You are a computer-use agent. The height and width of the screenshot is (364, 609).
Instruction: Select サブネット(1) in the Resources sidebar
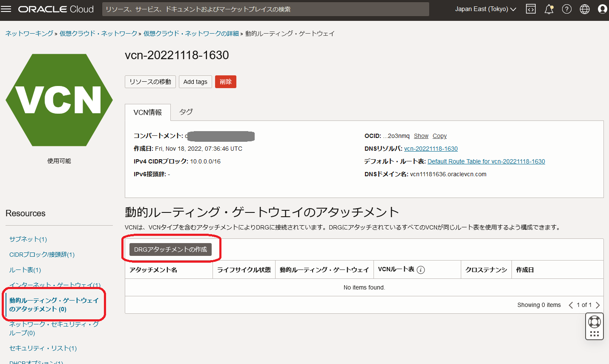(x=27, y=239)
